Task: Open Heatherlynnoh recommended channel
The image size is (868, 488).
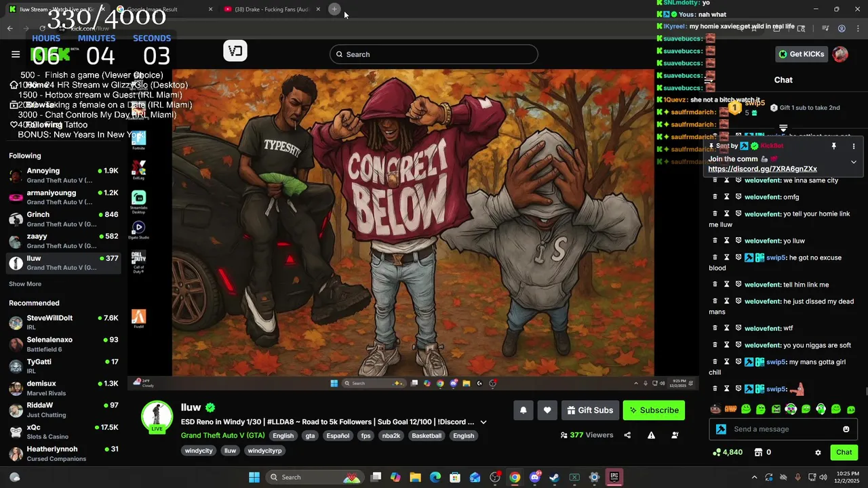Action: [x=64, y=453]
